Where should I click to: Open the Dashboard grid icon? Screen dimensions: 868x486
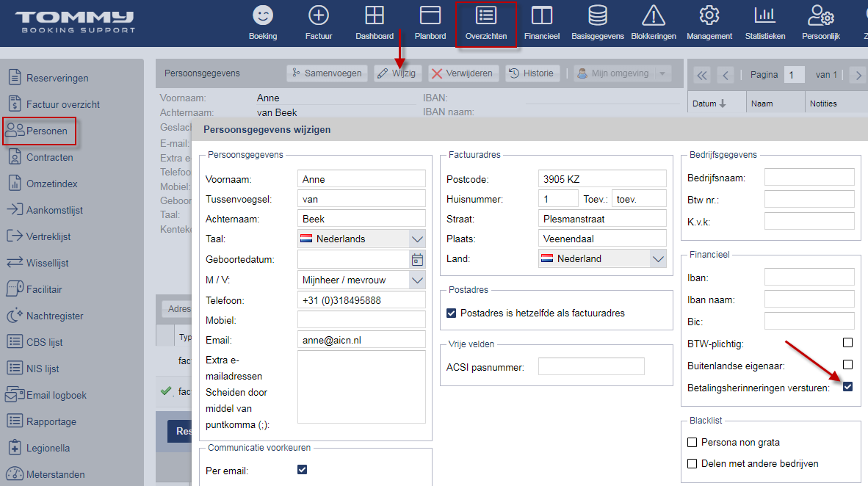(375, 15)
